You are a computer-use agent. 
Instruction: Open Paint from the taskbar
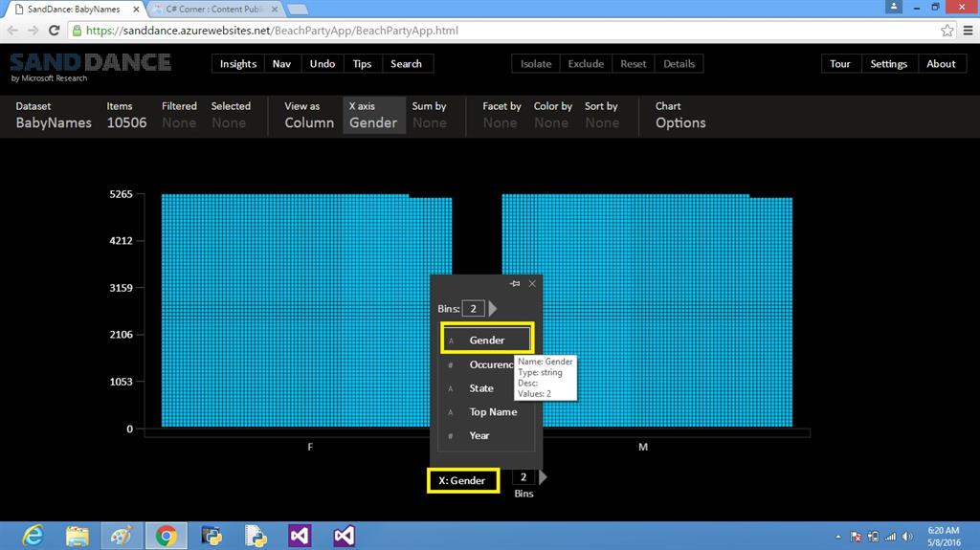(x=122, y=536)
